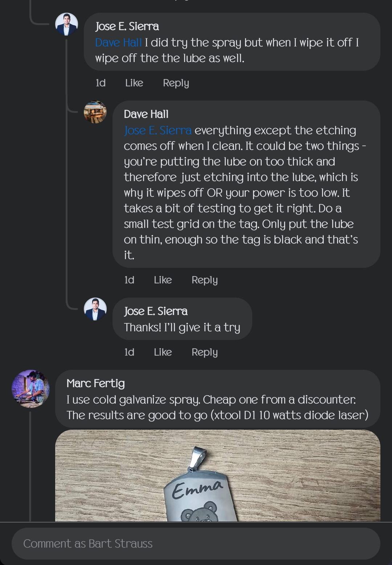This screenshot has height=565, width=392.
Task: Open the Dave Hall mention link
Action: tap(118, 42)
